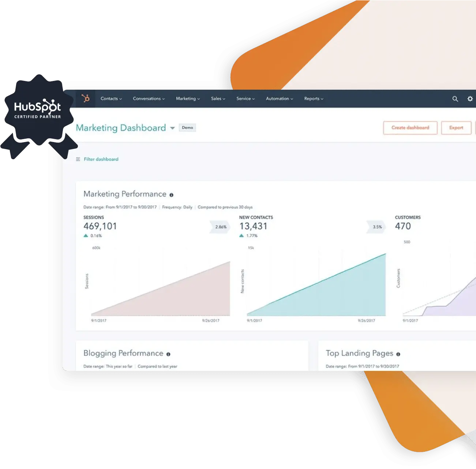Click the Top Landing Pages info icon
This screenshot has width=476, height=469.
pos(398,354)
